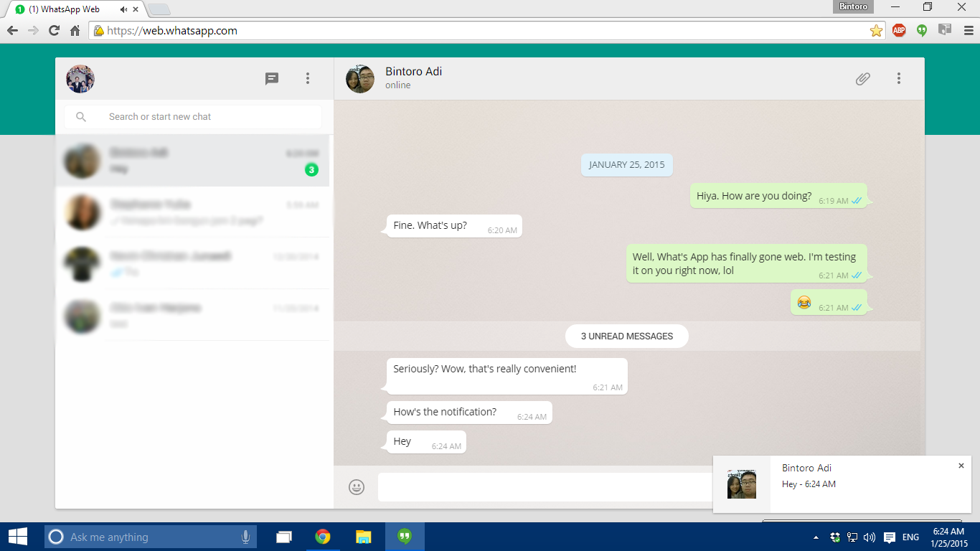Click the "Hiya. How are you doing?" message

coord(778,196)
